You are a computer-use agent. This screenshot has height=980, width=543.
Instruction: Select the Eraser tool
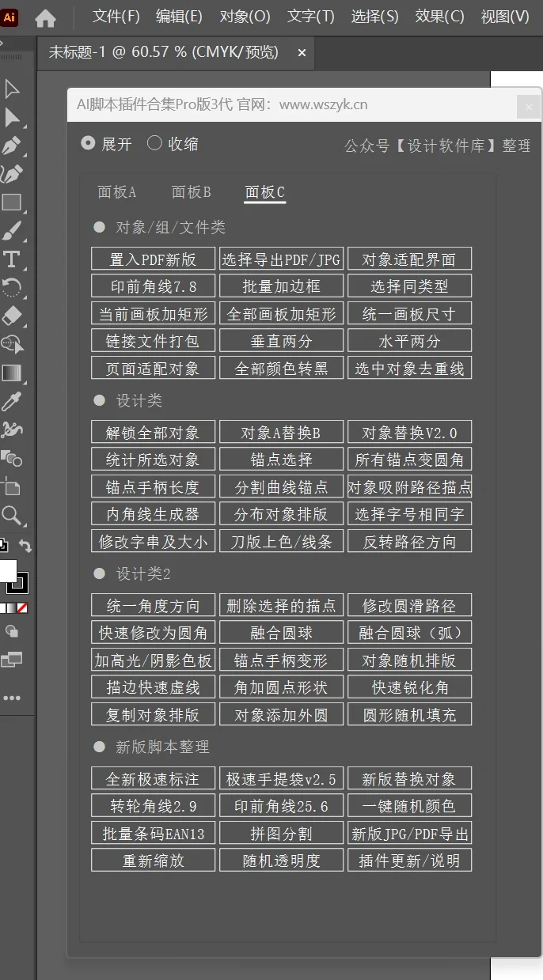click(x=12, y=316)
